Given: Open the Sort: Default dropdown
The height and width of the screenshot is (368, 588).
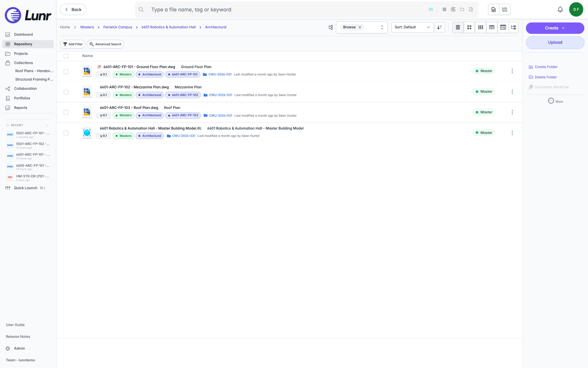Looking at the screenshot, I should coord(412,27).
